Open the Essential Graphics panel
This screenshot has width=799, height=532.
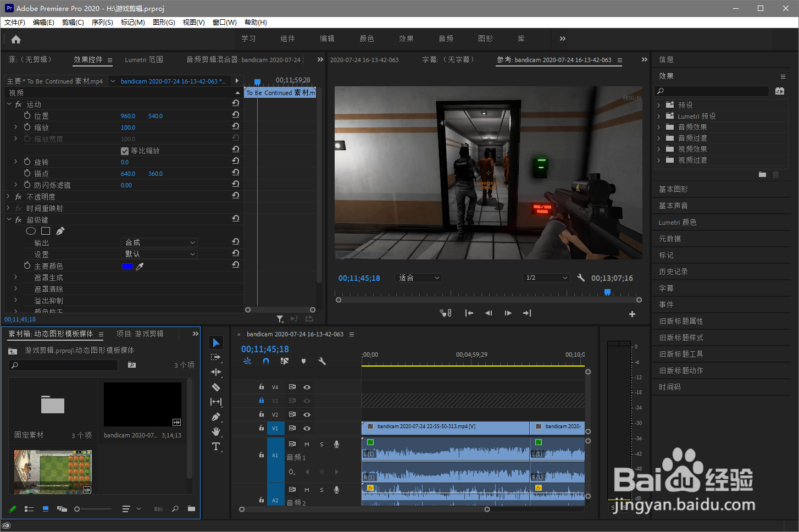(673, 189)
